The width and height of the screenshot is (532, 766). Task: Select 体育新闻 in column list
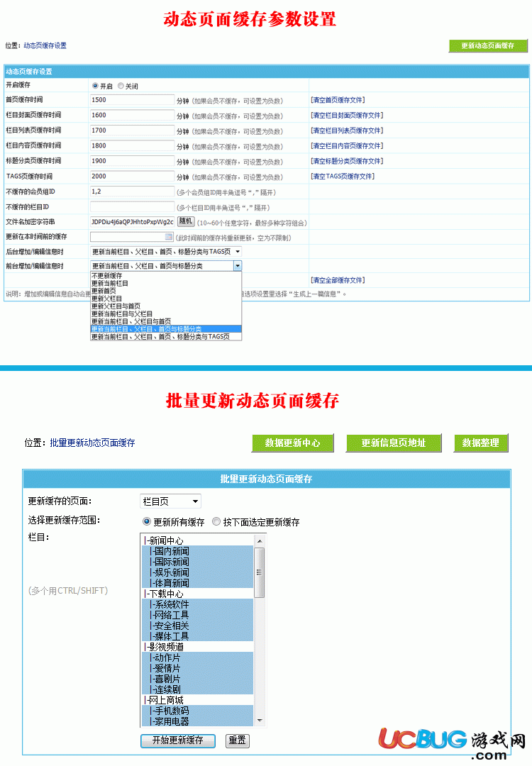coord(197,583)
